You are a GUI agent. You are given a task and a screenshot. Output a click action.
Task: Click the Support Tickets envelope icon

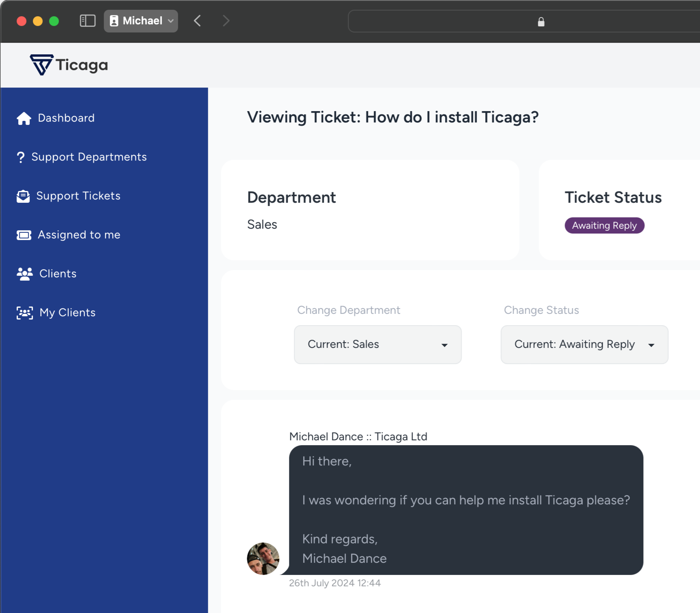coord(23,196)
